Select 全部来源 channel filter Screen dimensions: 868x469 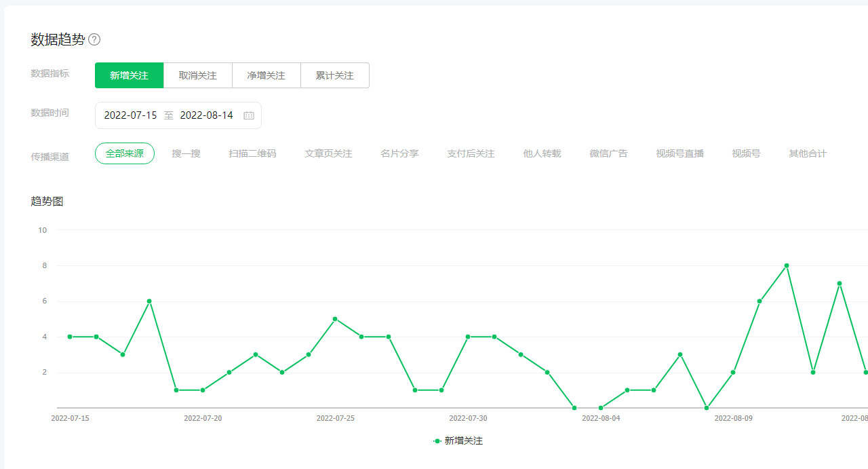pyautogui.click(x=125, y=153)
